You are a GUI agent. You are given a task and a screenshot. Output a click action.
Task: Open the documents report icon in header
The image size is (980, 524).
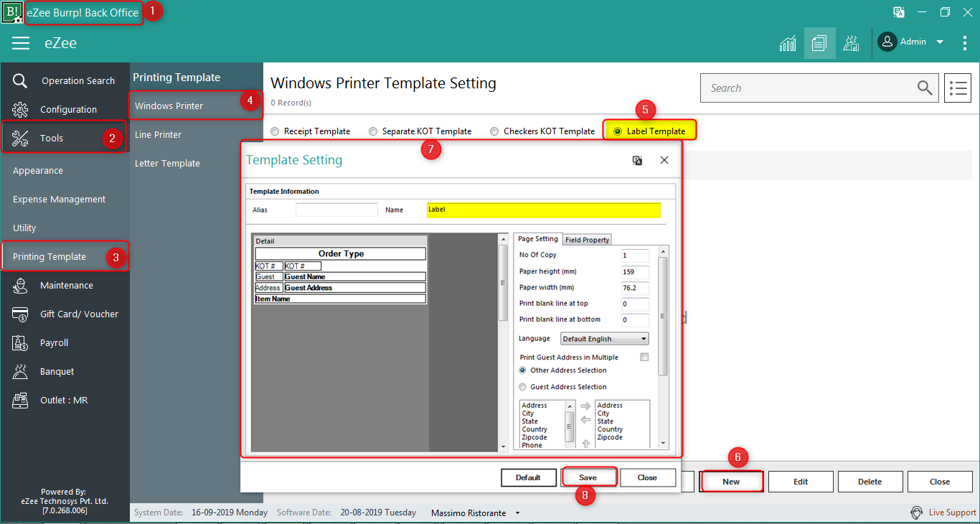tap(819, 43)
